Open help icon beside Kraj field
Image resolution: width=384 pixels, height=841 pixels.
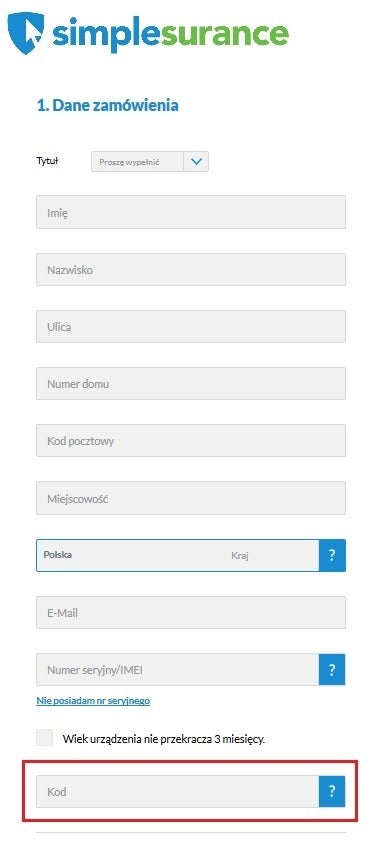[x=332, y=555]
